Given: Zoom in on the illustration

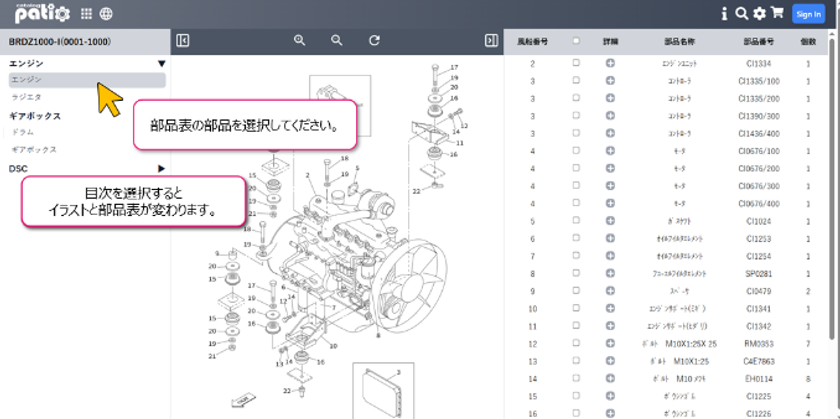Looking at the screenshot, I should pyautogui.click(x=299, y=41).
